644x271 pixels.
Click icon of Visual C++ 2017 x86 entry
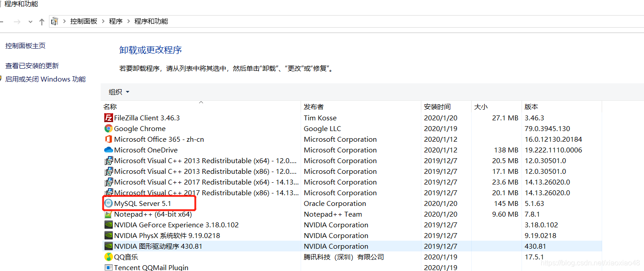point(108,193)
